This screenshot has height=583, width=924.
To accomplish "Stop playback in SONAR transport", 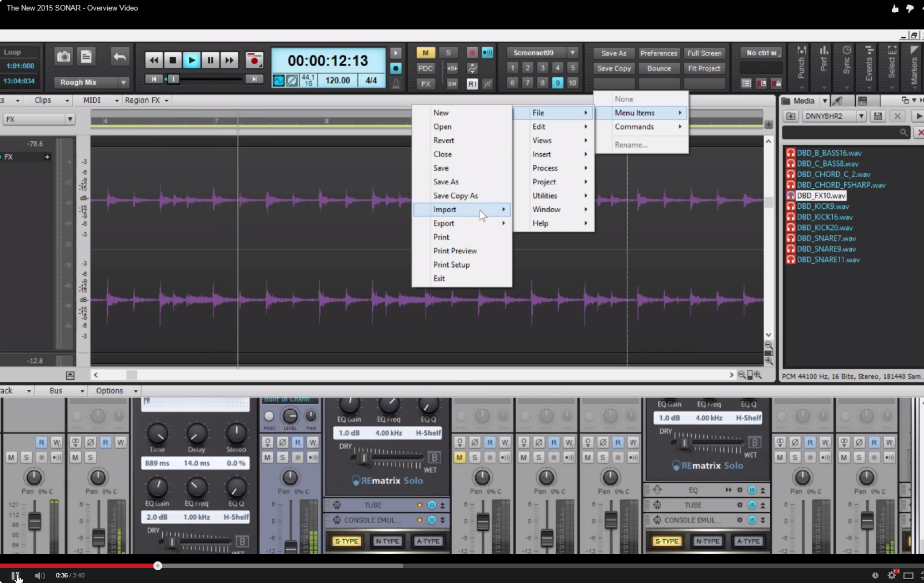I will pos(173,60).
